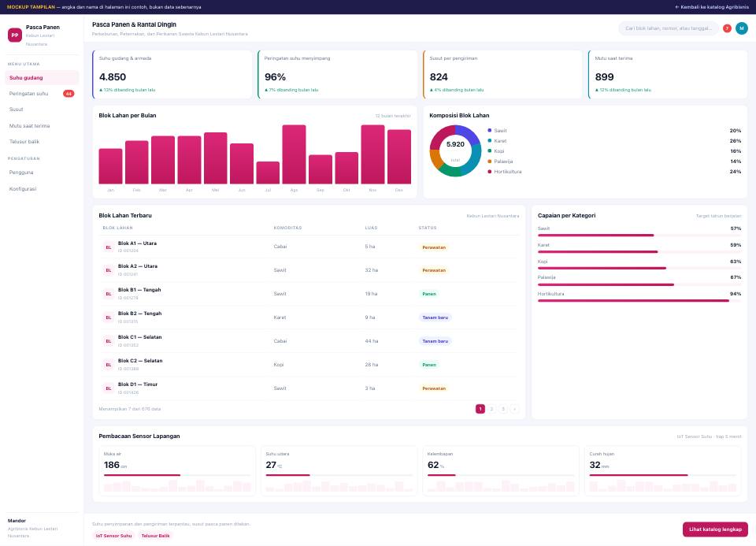Click BL icon for Blok D1 — Timur
Screen dimensions: 756x546
point(109,388)
